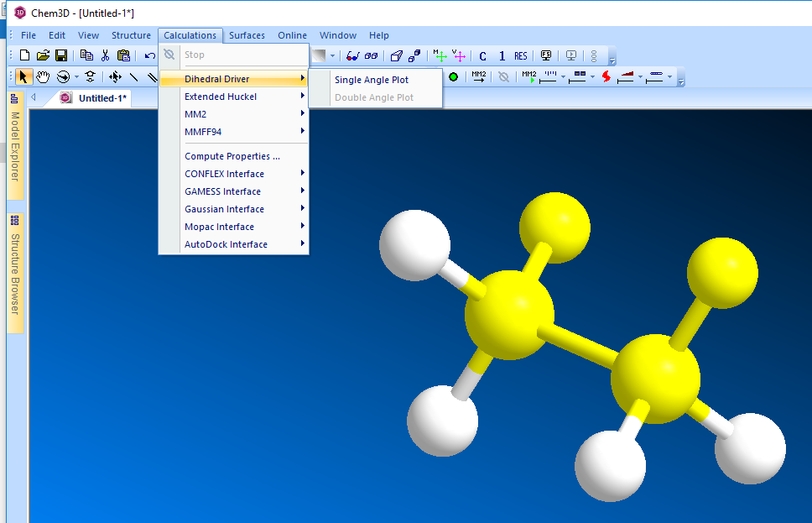The image size is (812, 523).
Task: Select the hand translate tool
Action: 43,77
